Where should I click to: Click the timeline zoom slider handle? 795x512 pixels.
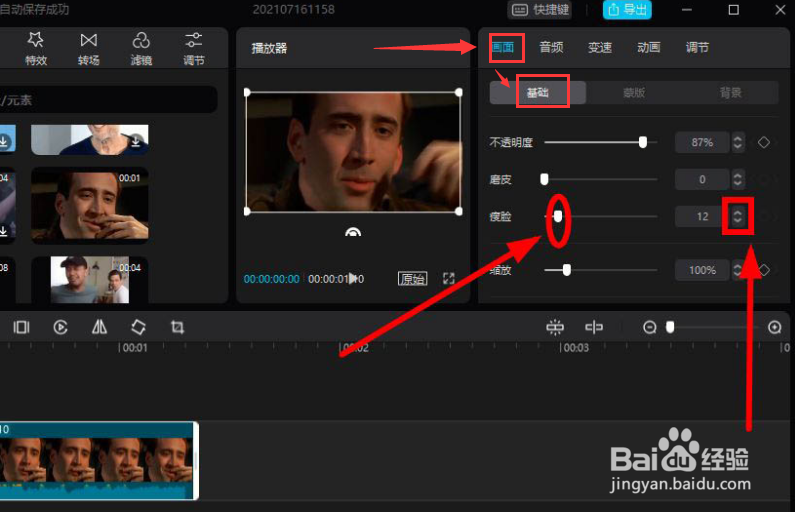[670, 327]
